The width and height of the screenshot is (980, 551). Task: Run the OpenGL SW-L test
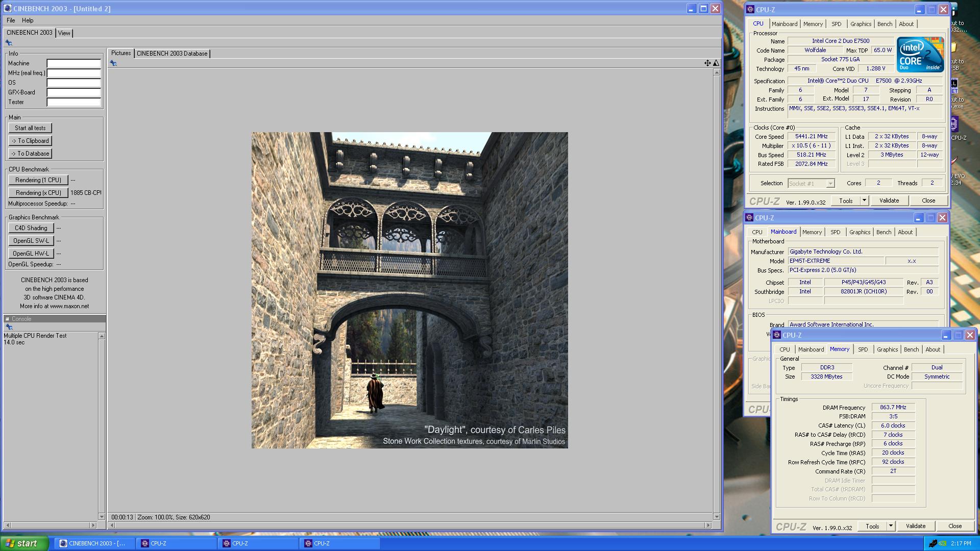click(x=31, y=241)
